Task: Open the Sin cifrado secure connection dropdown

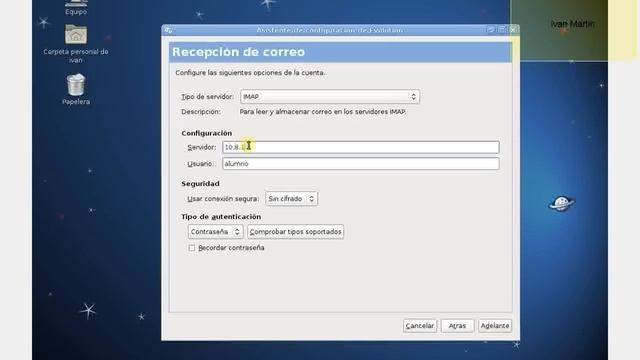Action: (x=291, y=199)
